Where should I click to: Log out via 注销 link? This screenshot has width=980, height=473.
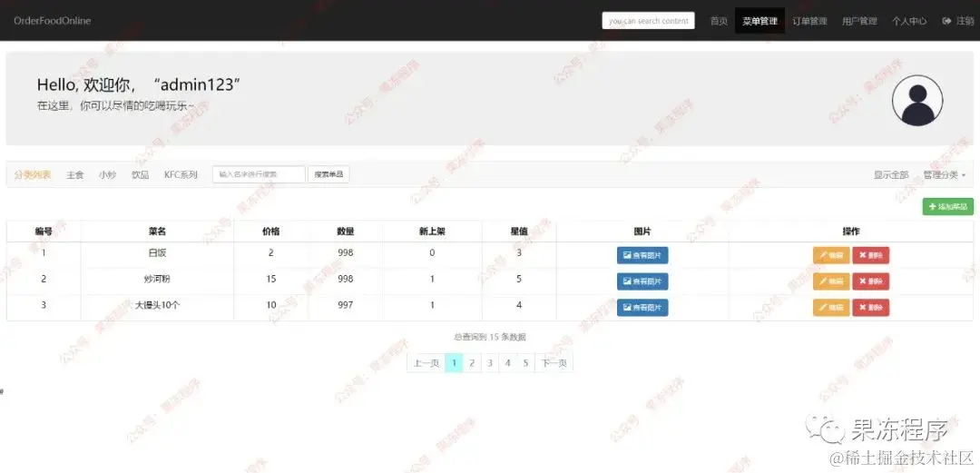[957, 21]
